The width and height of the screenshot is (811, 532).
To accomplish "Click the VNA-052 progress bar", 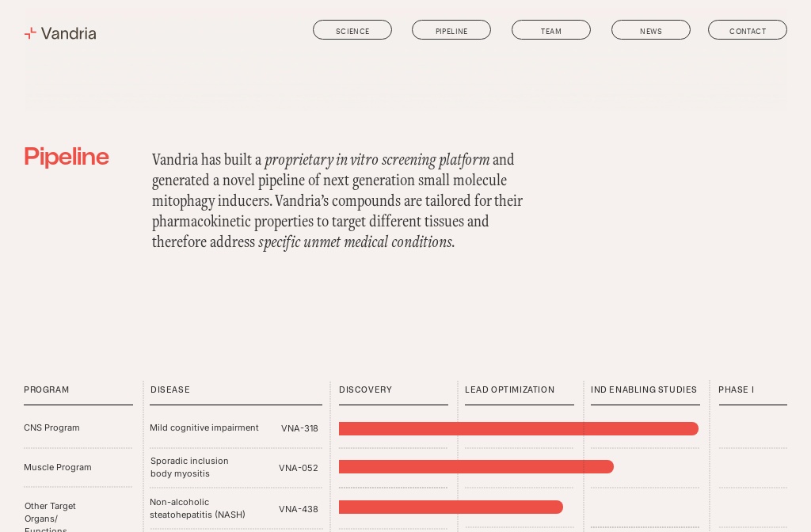I will [x=476, y=467].
